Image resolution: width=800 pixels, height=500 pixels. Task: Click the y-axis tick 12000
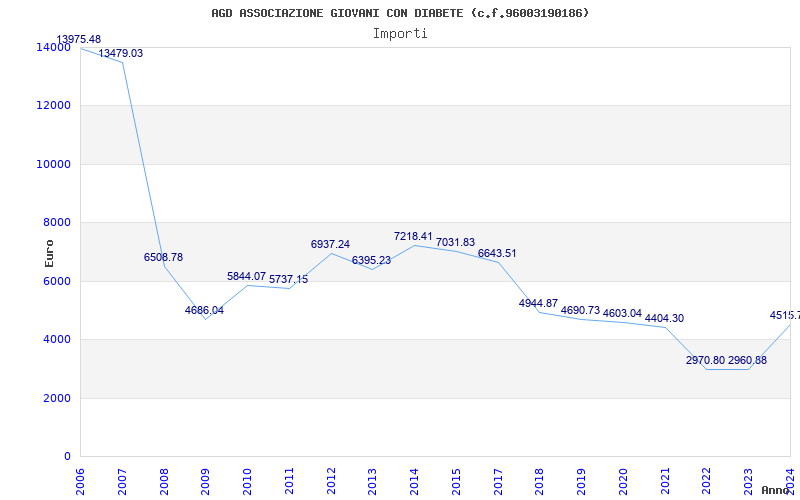[53, 106]
